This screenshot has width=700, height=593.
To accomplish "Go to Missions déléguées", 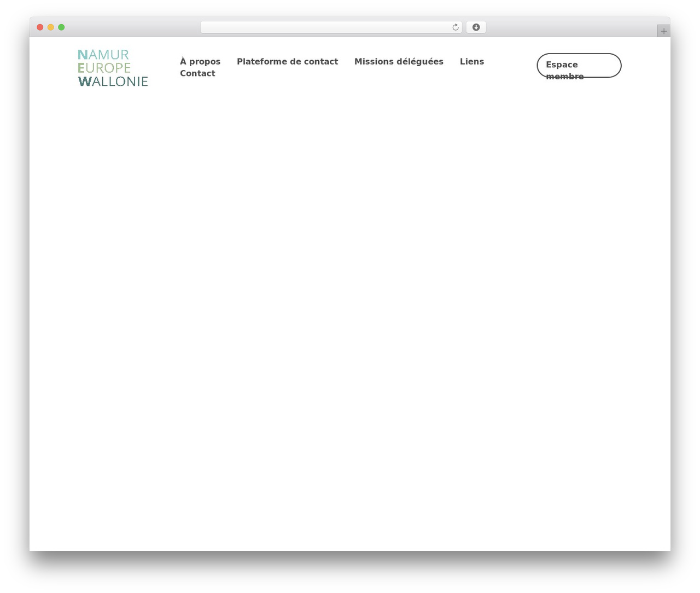I will tap(399, 62).
